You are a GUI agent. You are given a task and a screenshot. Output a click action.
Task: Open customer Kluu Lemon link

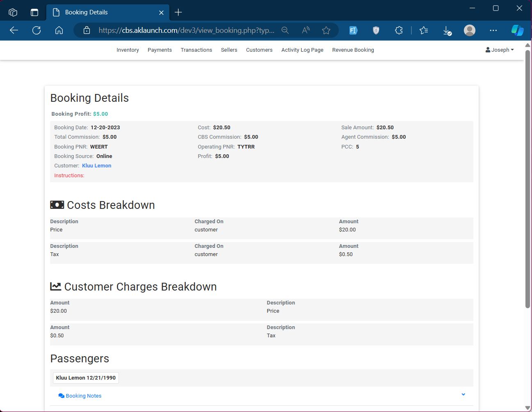coord(96,166)
